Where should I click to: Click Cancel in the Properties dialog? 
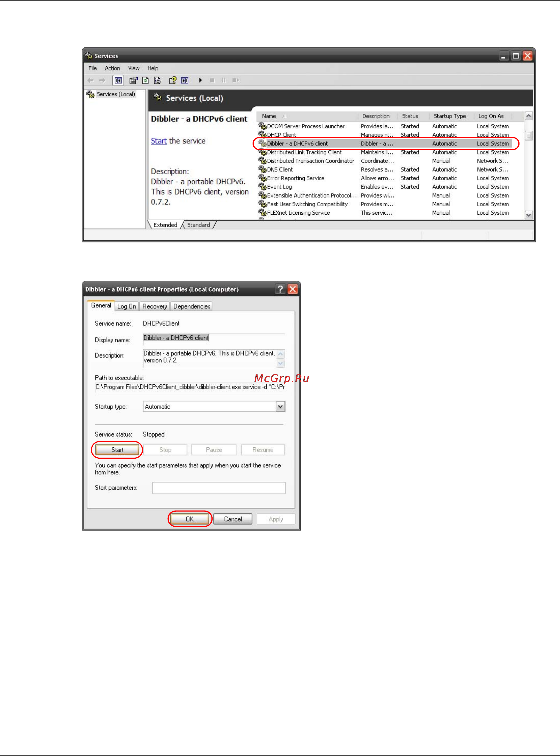[x=233, y=519]
